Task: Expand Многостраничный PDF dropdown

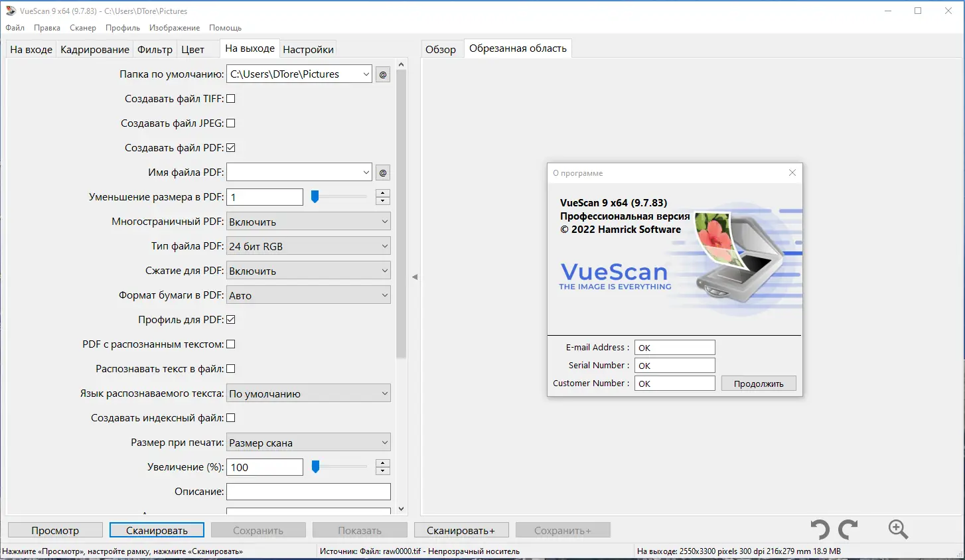Action: pyautogui.click(x=309, y=222)
